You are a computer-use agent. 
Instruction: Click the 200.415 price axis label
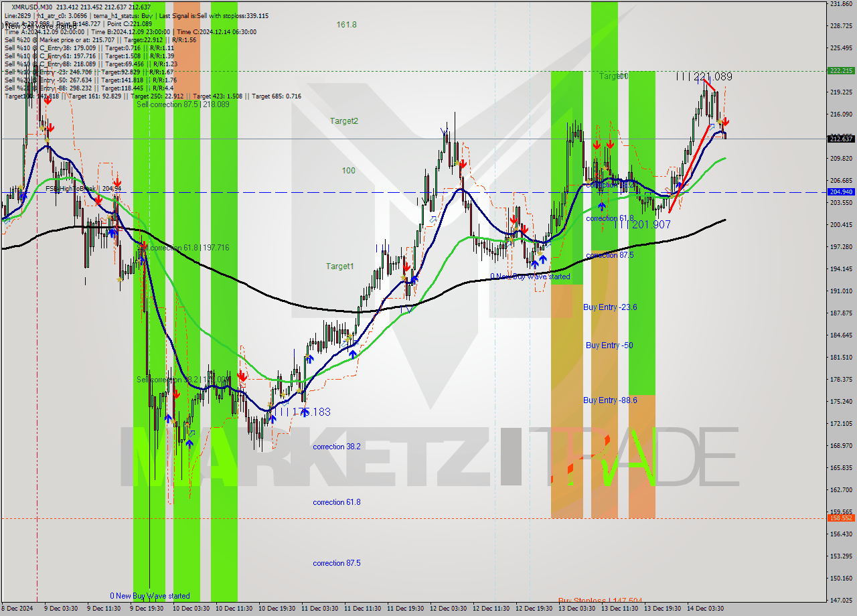click(x=841, y=225)
